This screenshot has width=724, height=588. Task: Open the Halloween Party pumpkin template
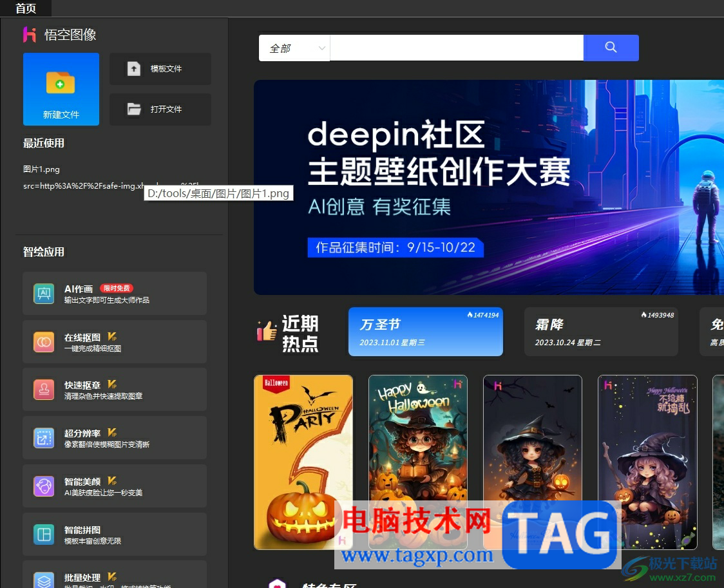click(x=303, y=462)
